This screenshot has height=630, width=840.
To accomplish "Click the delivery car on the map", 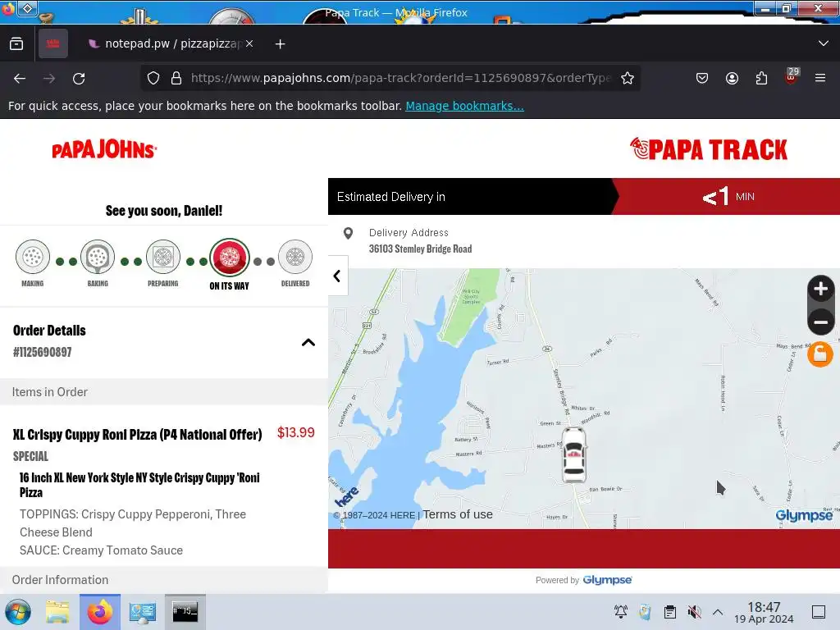I will tap(573, 454).
